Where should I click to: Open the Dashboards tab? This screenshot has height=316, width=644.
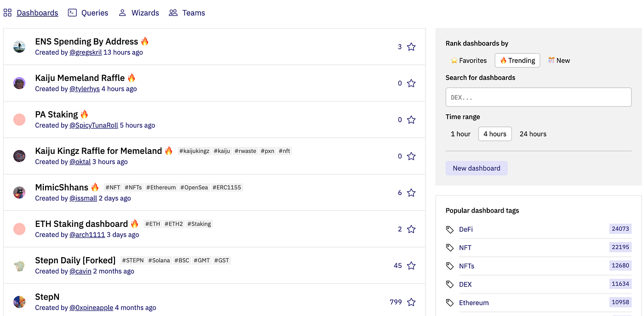tap(37, 13)
